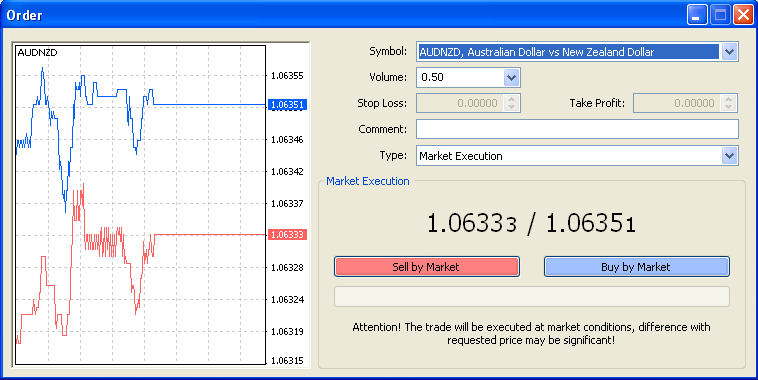Click the Stop Loss spinner arrows
This screenshot has height=380, width=758.
(511, 103)
